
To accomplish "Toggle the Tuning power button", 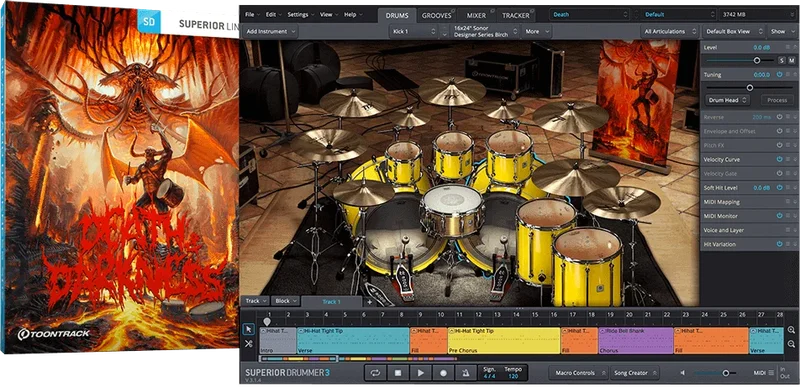I will [x=780, y=74].
